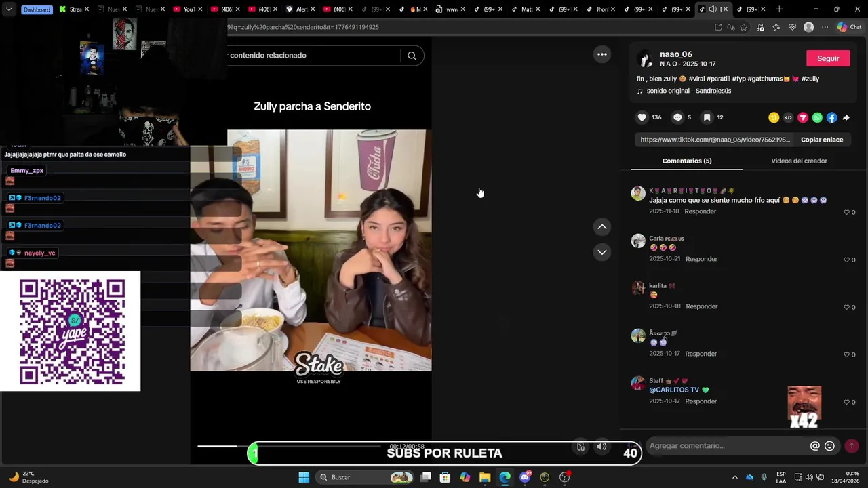The image size is (868, 488).
Task: Open Copilot Chat in Edge
Action: point(848,27)
